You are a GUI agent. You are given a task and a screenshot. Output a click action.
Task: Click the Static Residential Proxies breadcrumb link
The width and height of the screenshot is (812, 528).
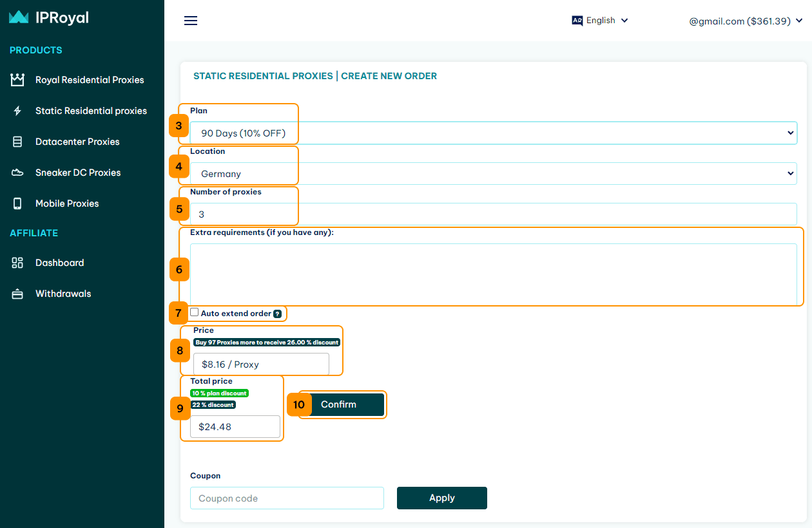[263, 76]
